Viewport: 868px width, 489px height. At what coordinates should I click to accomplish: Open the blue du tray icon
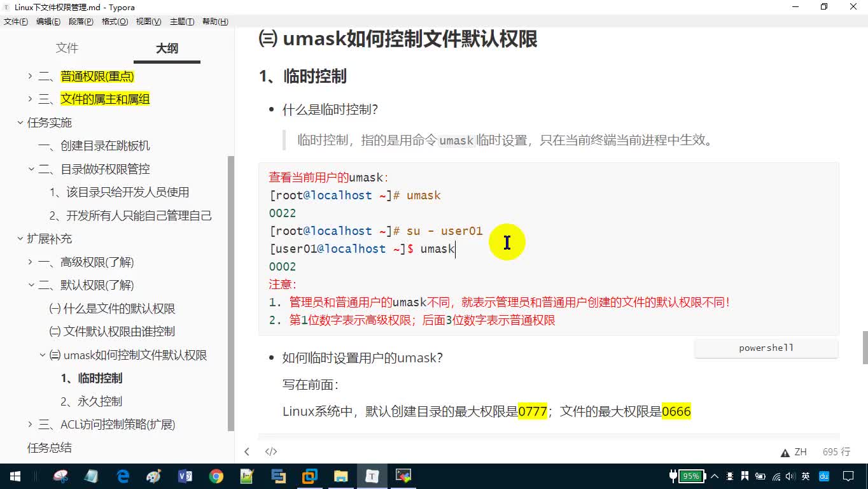[823, 476]
